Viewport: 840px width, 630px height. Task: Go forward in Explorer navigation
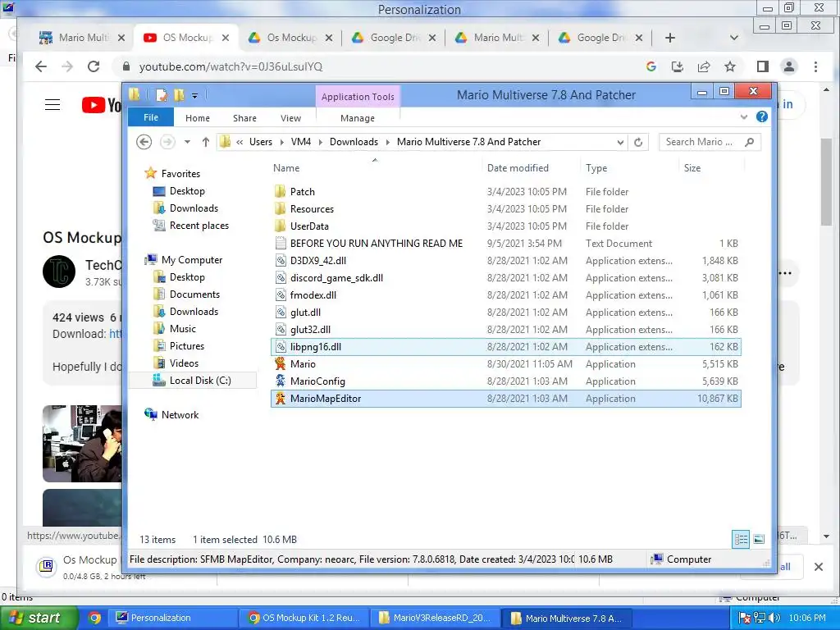coord(167,142)
